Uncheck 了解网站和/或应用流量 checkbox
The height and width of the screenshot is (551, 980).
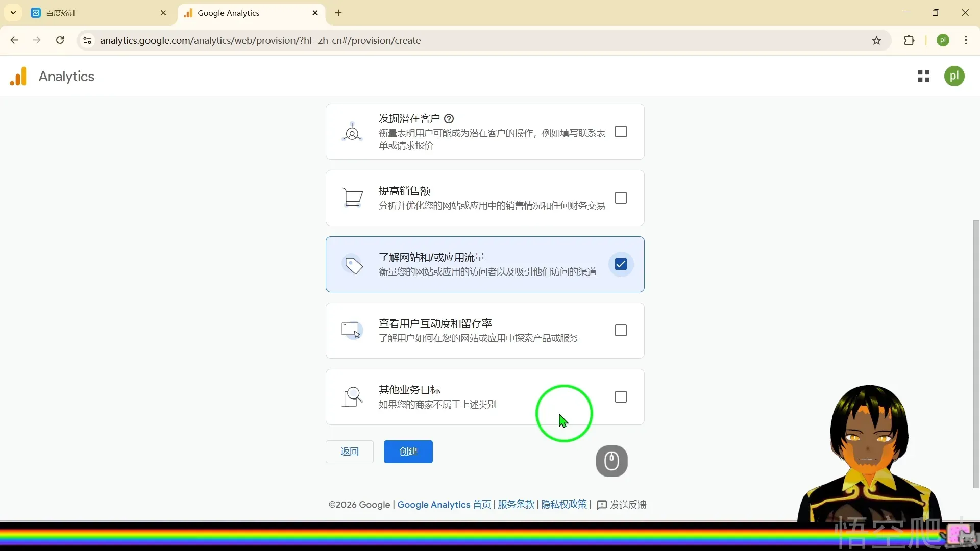click(x=621, y=264)
